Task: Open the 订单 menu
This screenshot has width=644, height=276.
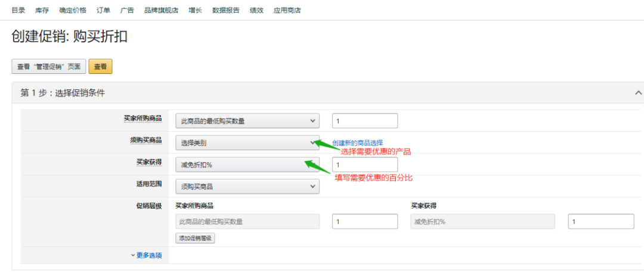Action: (x=103, y=10)
